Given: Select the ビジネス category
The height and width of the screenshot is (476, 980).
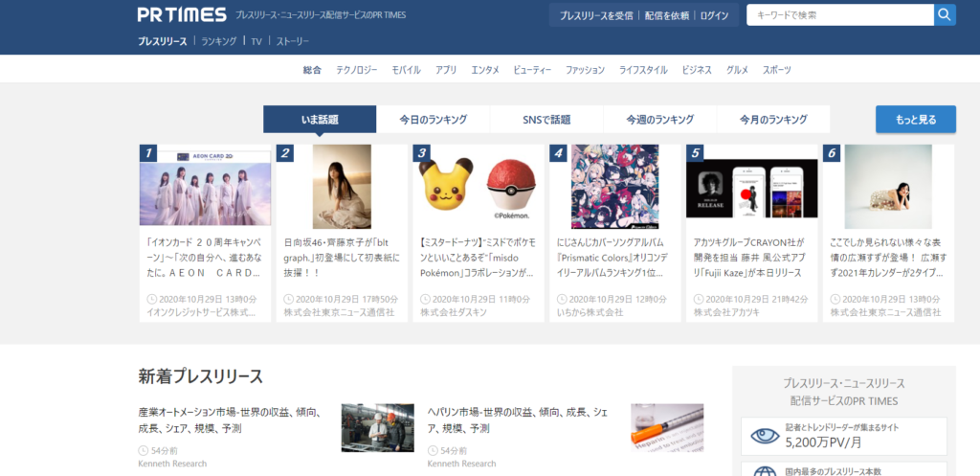Looking at the screenshot, I should (697, 70).
